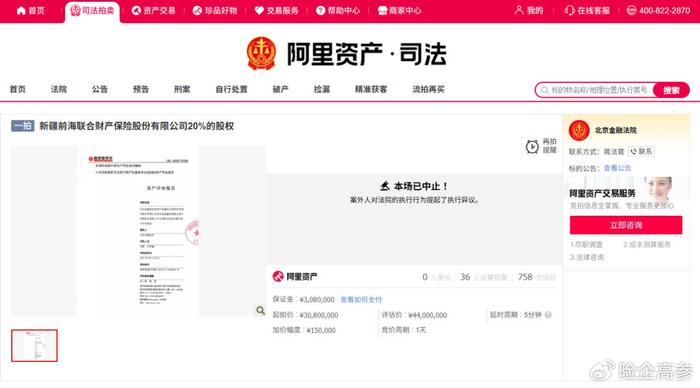
Task: Click the auction title 新疆前海联合财产保险 20%的股权
Action: 137,126
